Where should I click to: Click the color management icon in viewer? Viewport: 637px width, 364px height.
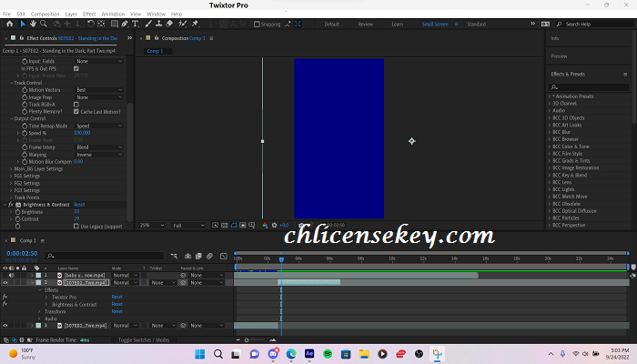click(x=265, y=225)
